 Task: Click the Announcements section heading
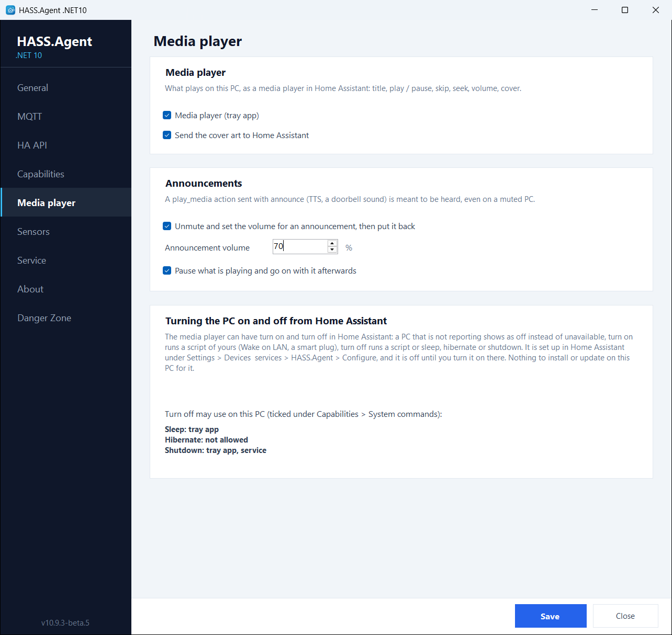pos(204,184)
